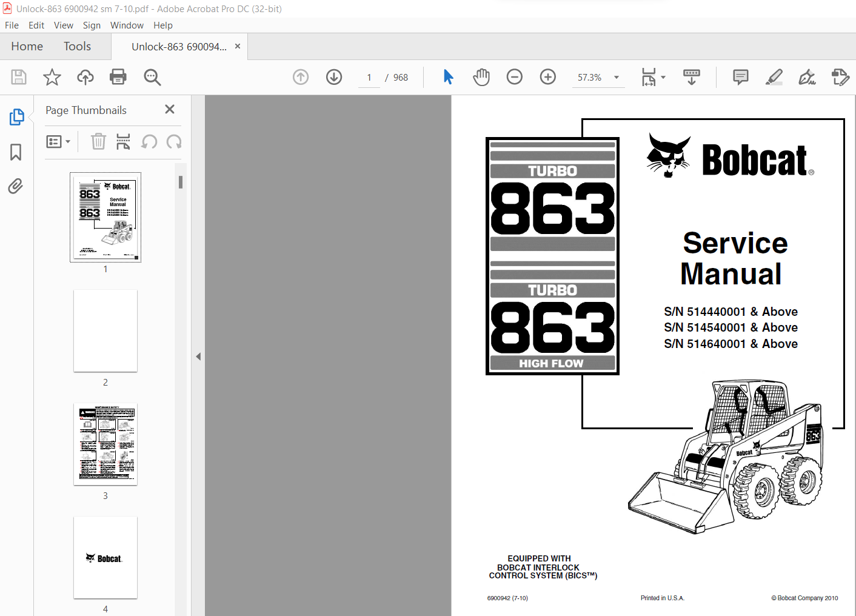
Task: Zoom out with minus button
Action: [515, 77]
